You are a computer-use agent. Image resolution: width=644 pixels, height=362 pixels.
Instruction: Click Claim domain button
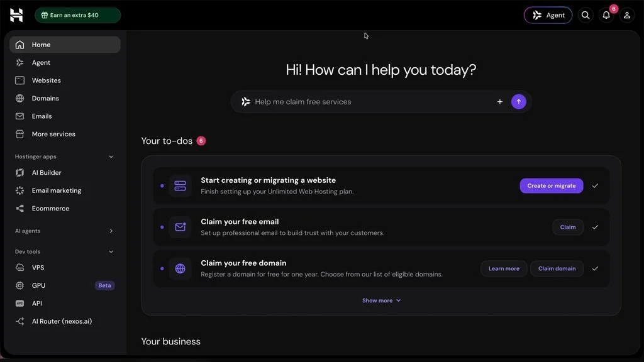(x=557, y=268)
